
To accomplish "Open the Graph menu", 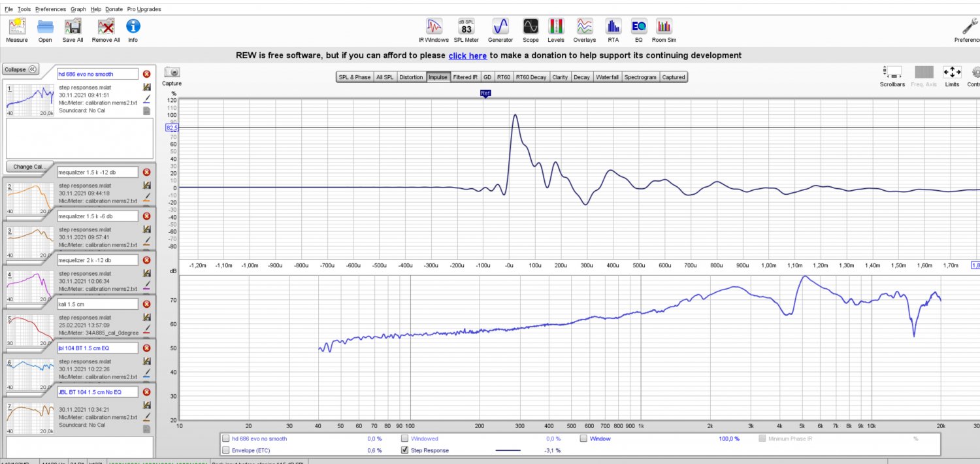I will [x=78, y=9].
